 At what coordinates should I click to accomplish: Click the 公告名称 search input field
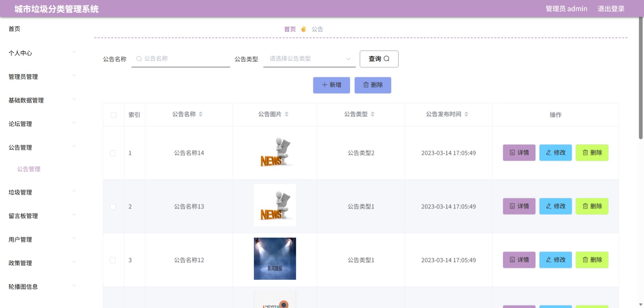click(x=181, y=59)
